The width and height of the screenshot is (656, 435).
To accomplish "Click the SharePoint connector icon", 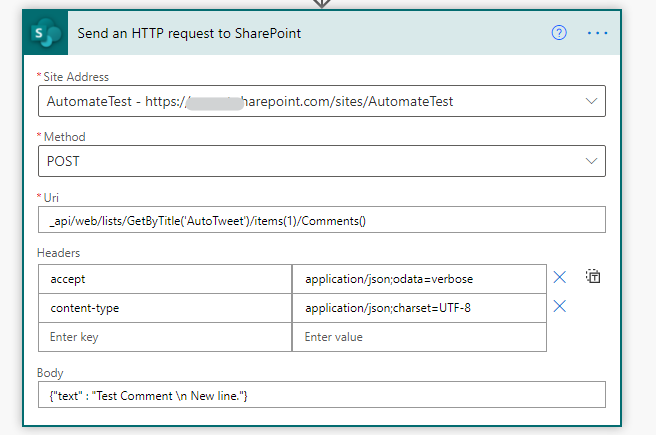I will [46, 33].
